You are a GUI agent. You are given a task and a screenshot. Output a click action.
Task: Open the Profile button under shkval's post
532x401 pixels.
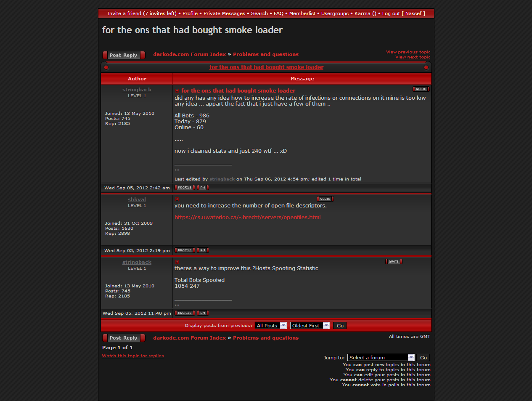point(185,250)
